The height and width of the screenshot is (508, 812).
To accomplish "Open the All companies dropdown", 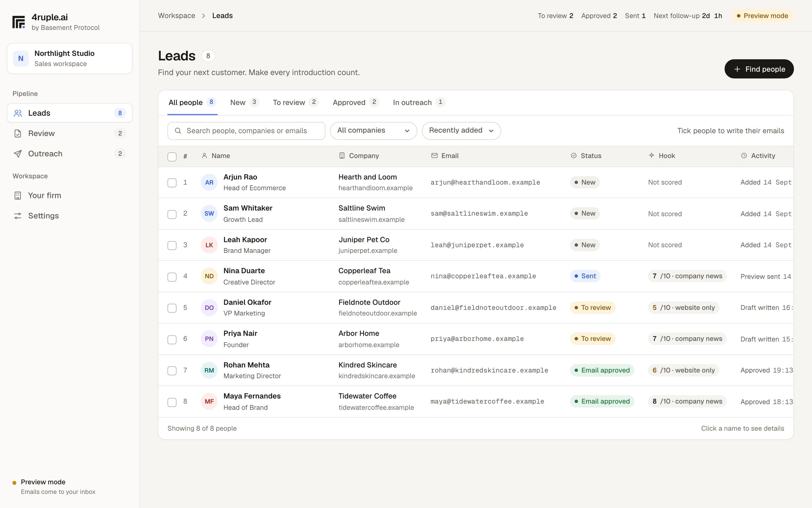I will coord(373,131).
